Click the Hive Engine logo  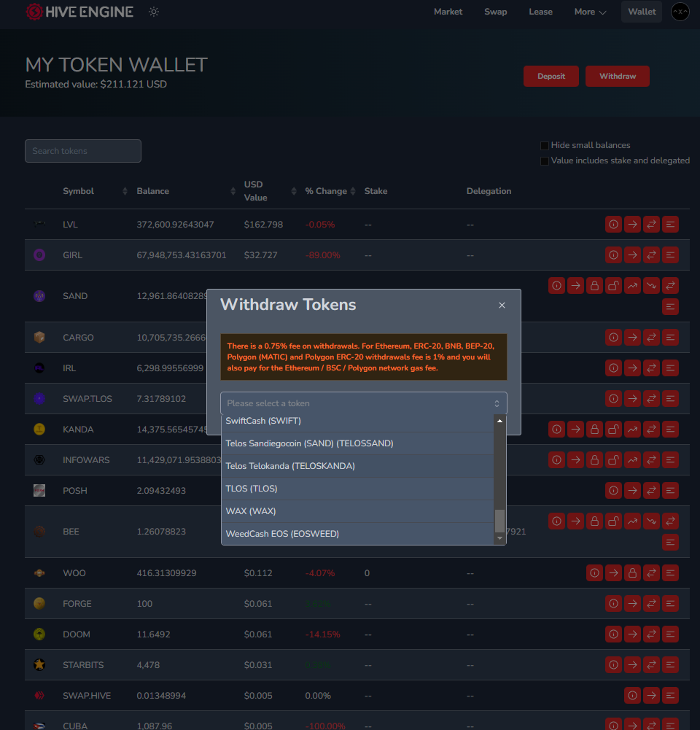(x=79, y=12)
